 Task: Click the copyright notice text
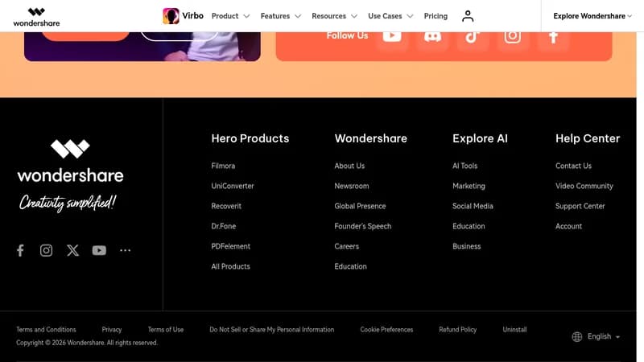(x=87, y=343)
